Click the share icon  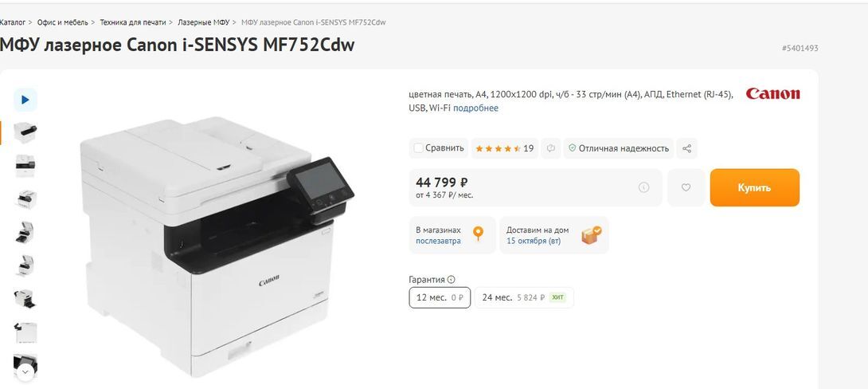(687, 148)
